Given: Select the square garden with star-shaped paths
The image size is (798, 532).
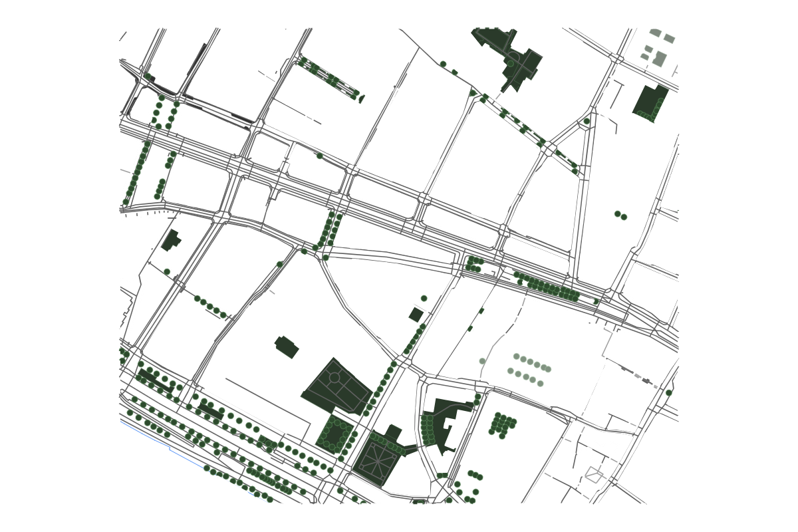Looking at the screenshot, I should pos(376,460).
